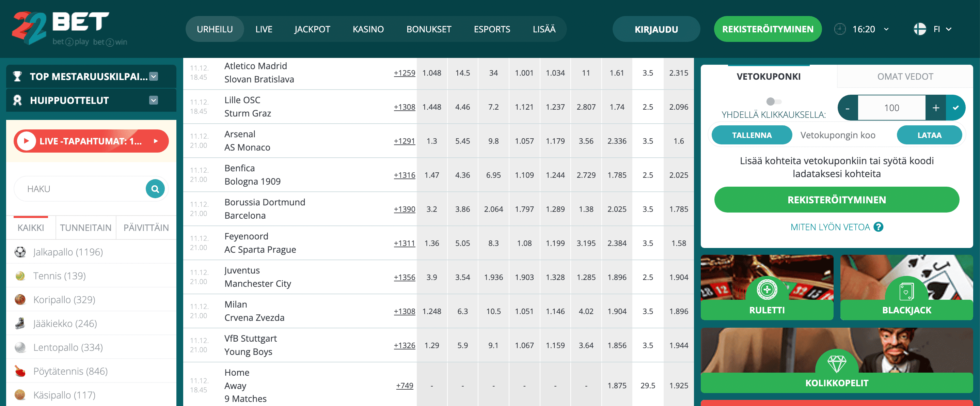Expand Huippuottelut section

pyautogui.click(x=154, y=100)
